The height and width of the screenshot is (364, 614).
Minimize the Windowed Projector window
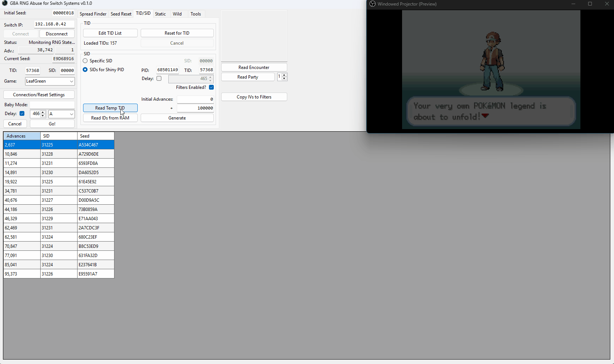573,4
